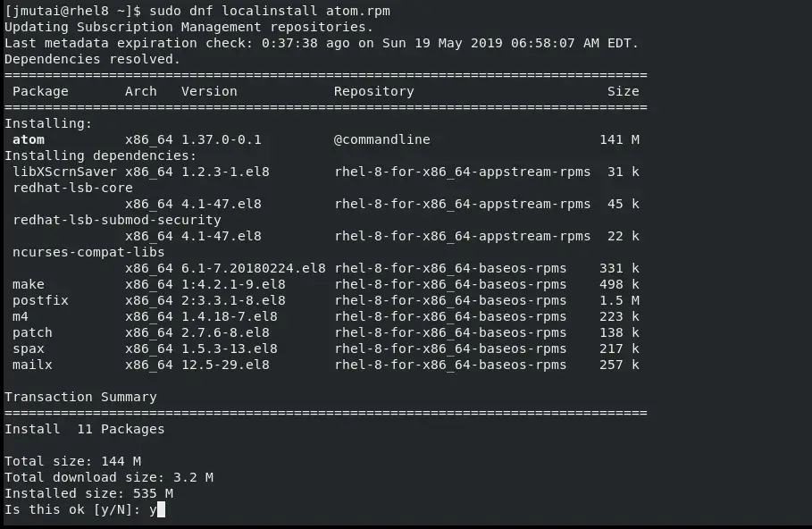Click the 'Version' column header

pos(209,91)
